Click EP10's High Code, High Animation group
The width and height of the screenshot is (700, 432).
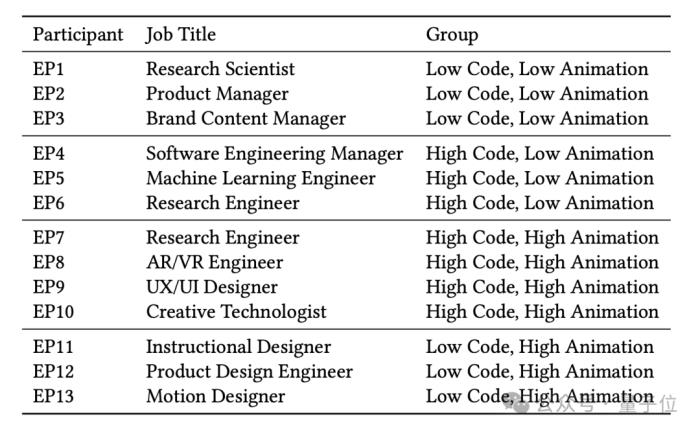[542, 312]
